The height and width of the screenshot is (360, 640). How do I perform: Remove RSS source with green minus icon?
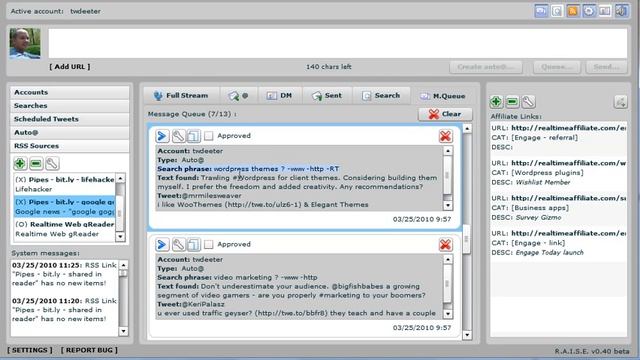coord(36,164)
